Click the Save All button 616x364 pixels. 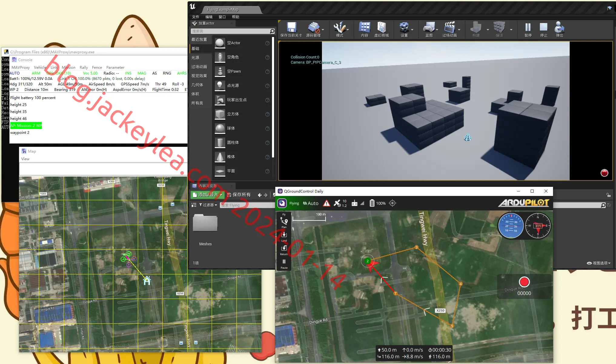(x=239, y=195)
